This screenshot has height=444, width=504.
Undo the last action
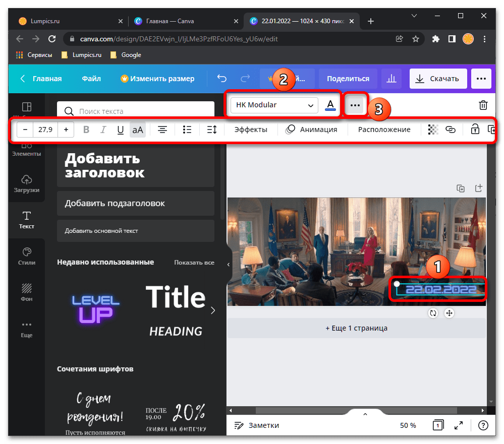pos(222,79)
